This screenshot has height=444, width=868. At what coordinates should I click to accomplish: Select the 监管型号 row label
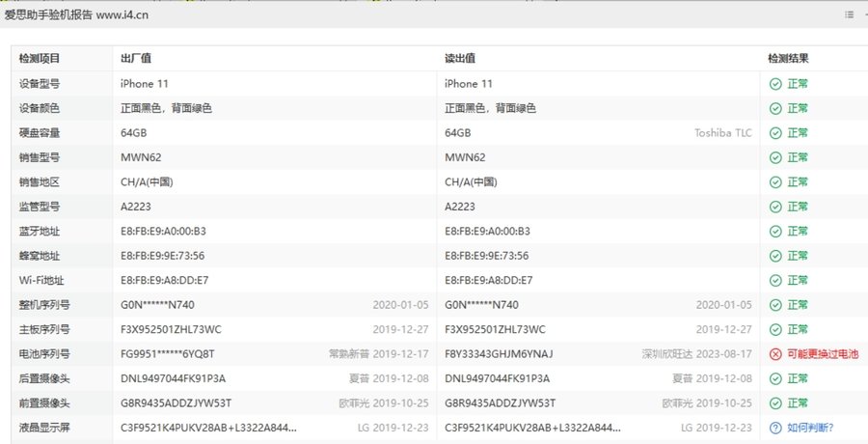pyautogui.click(x=40, y=207)
